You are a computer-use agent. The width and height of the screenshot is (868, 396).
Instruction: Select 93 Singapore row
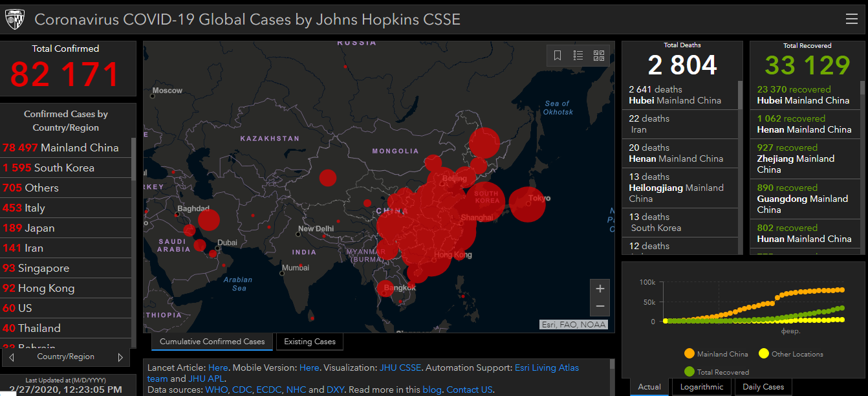point(65,268)
